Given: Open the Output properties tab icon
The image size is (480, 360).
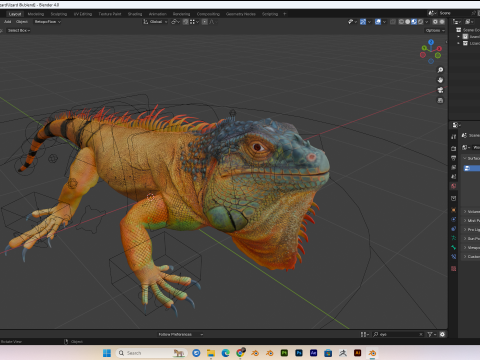Looking at the screenshot, I should coord(454,158).
